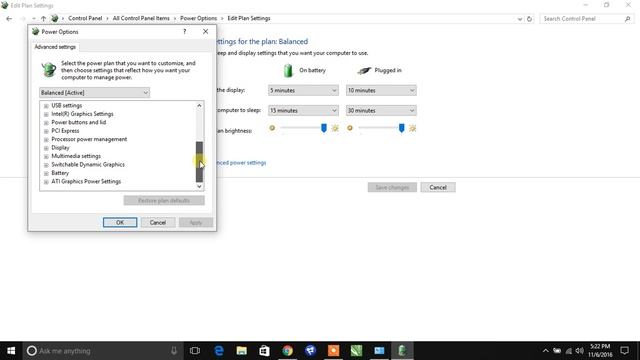Click the taskbar clock showing 5:22 PM
Viewport: 640px width, 360px height.
[x=600, y=351]
